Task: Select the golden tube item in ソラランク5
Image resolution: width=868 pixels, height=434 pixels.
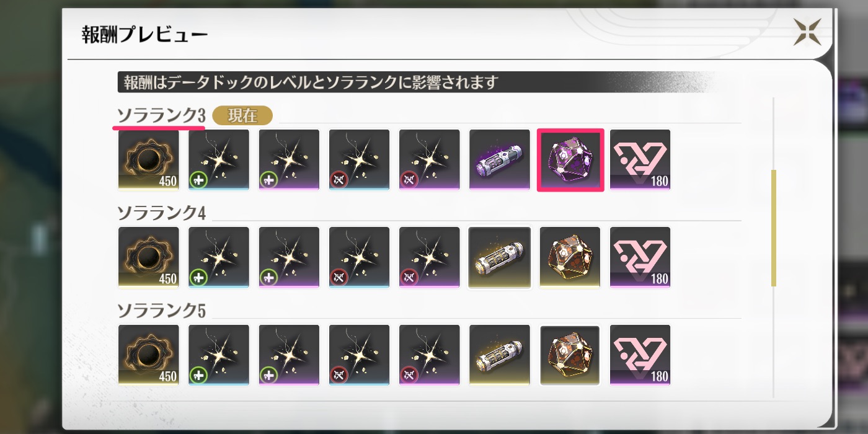Action: tap(500, 355)
